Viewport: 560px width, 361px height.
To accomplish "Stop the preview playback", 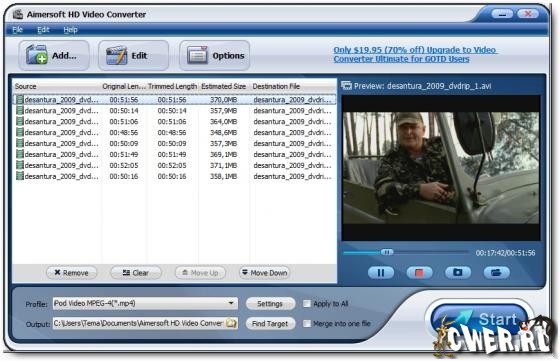I will tap(419, 272).
